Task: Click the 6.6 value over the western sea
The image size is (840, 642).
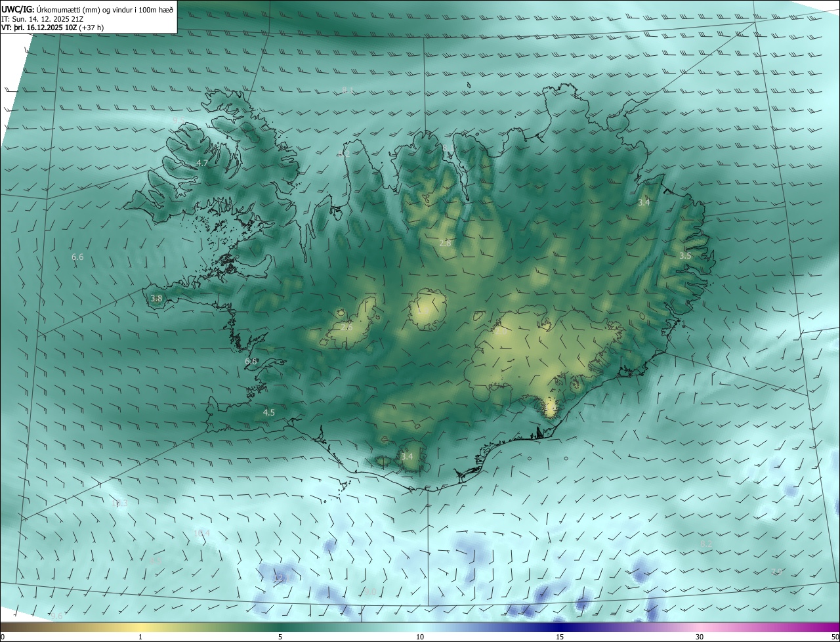Action: pyautogui.click(x=77, y=257)
